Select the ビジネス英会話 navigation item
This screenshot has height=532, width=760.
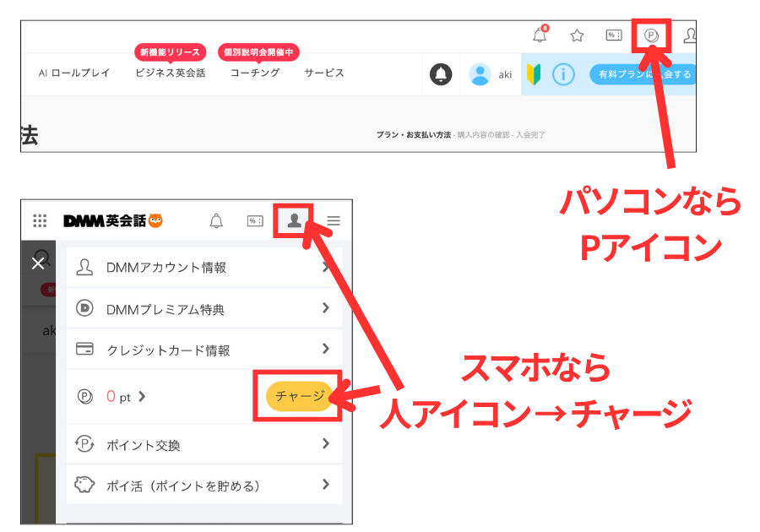172,73
